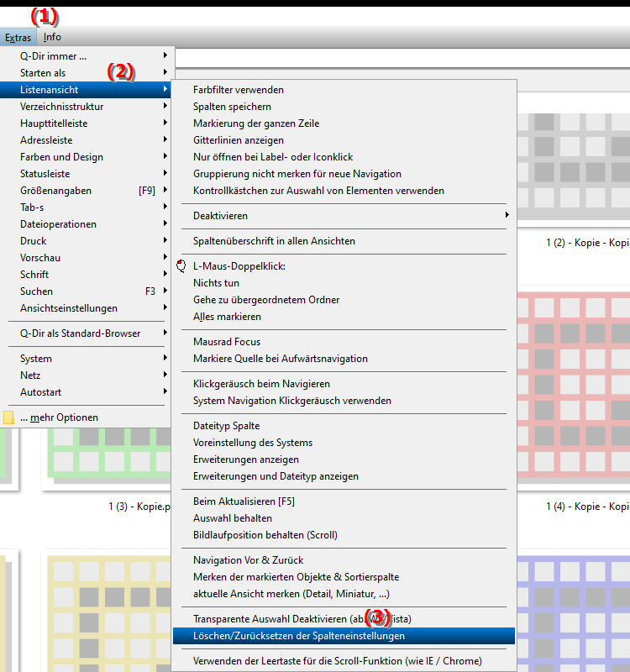The width and height of the screenshot is (630, 672).
Task: Open Q-Dir als Standard-Browser submenu
Action: 86,333
